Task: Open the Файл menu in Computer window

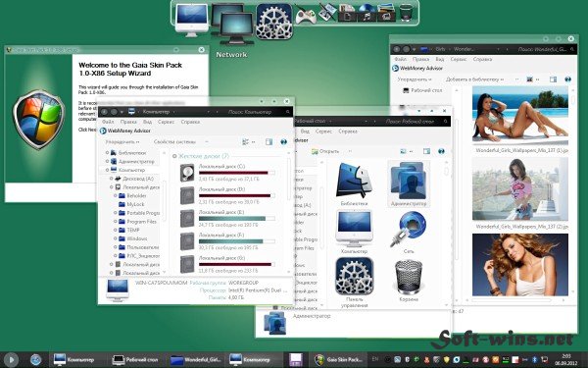Action: (108, 122)
